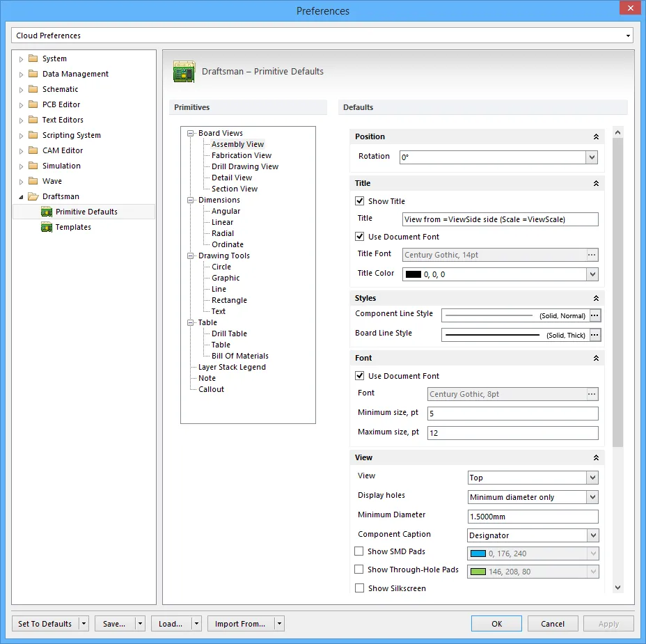
Task: Collapse the Font section chevron
Action: click(x=596, y=359)
